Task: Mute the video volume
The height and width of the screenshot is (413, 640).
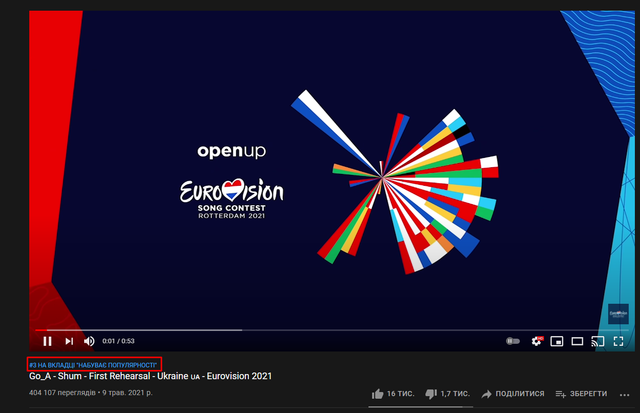Action: click(89, 341)
